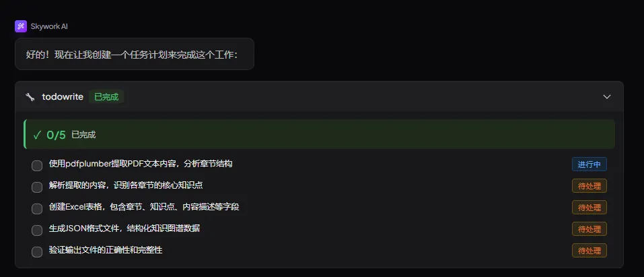644x277 pixels.
Task: Check the 验证输出文件 task checkbox
Action: [37, 252]
